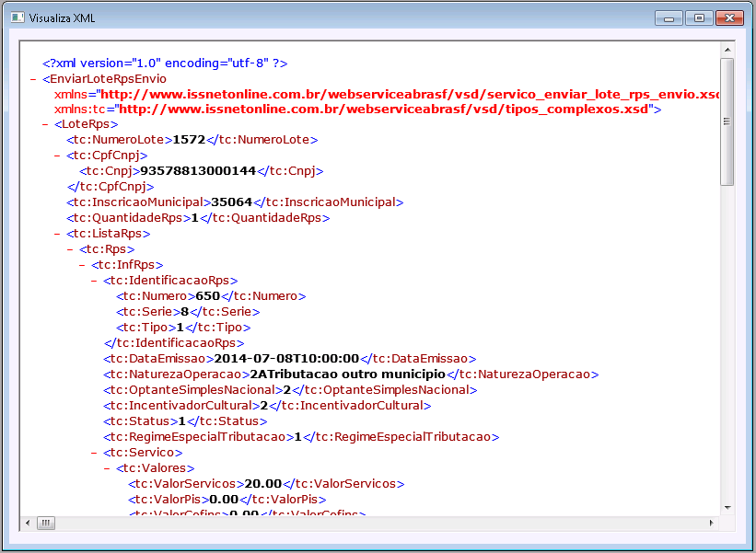Click the tc:Status line
The image size is (756, 553).
[x=185, y=421]
